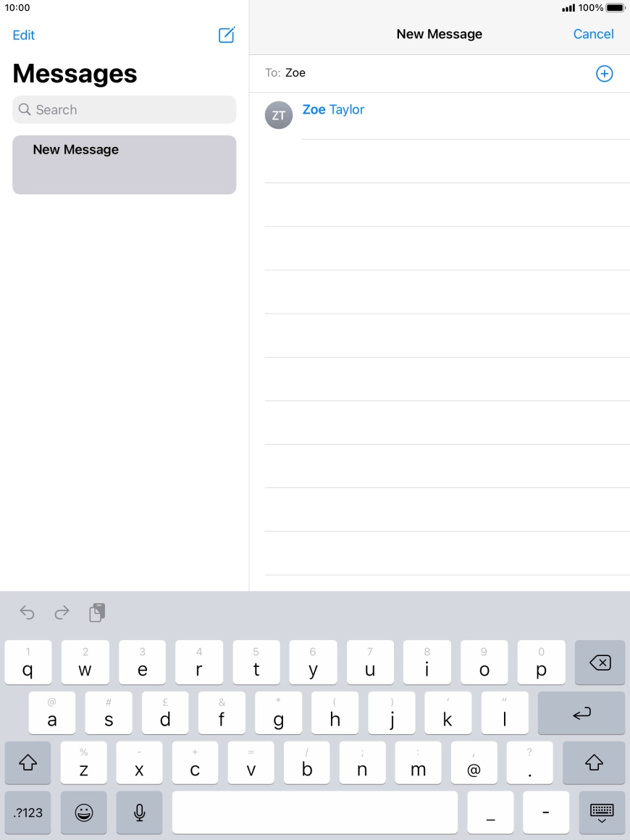Start dictation with the microphone icon
The image size is (630, 840).
coord(139,812)
